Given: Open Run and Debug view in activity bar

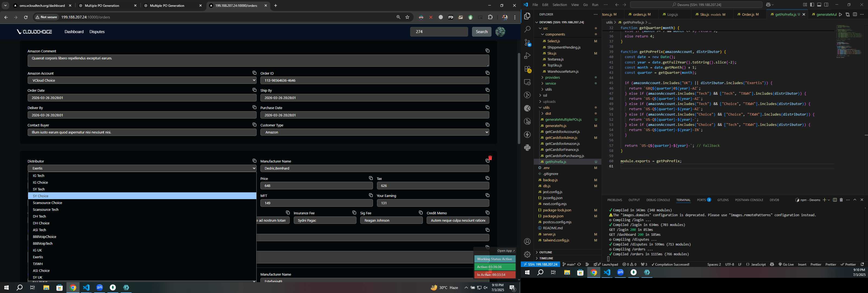Looking at the screenshot, I should (527, 56).
